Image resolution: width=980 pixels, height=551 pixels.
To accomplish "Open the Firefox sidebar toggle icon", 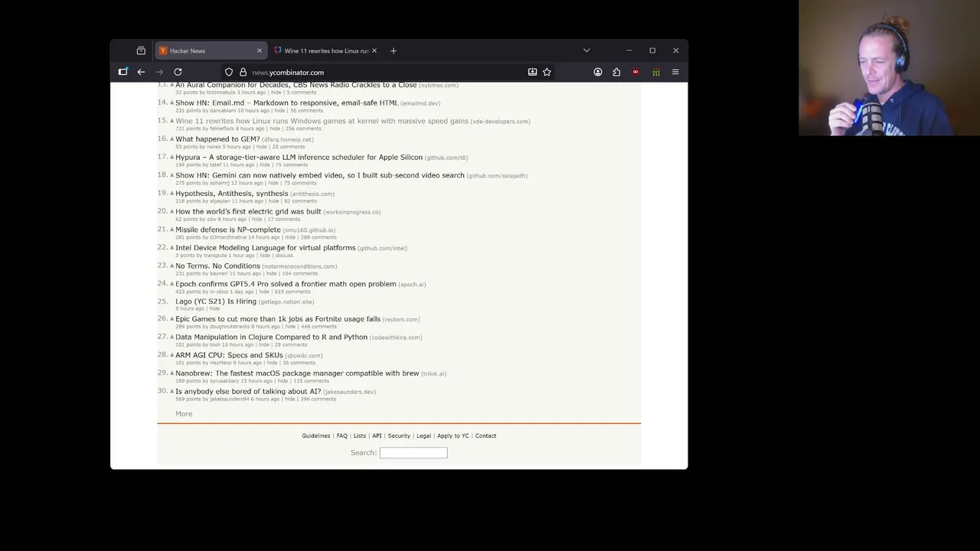I will (122, 72).
